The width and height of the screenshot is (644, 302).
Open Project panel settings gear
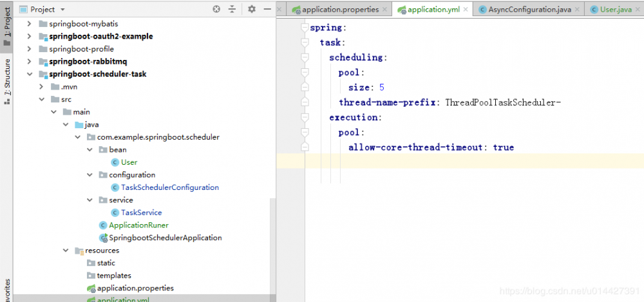click(x=252, y=9)
